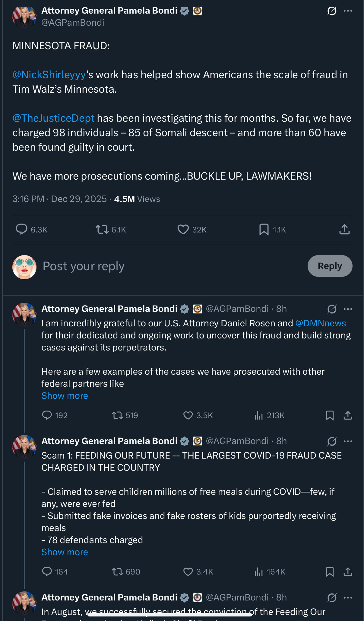The image size is (364, 621).
Task: View analytics showing 213K views
Action: coord(259,415)
